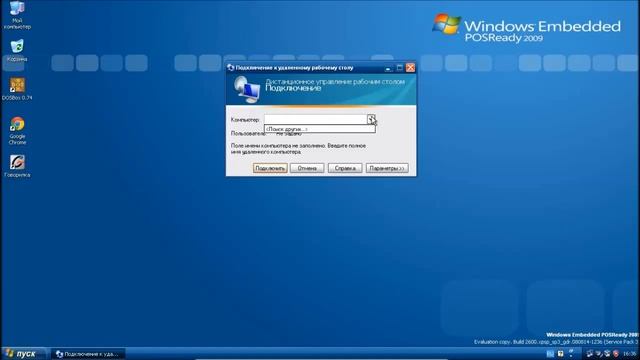Click the taskbar clock
This screenshot has width=640, height=360.
tap(629, 353)
